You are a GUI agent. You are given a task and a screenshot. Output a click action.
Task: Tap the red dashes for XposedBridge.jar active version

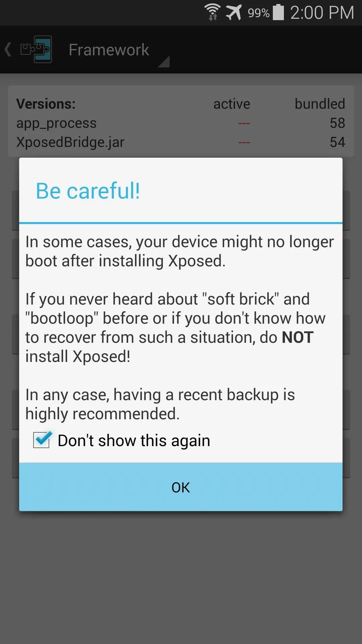pyautogui.click(x=244, y=143)
